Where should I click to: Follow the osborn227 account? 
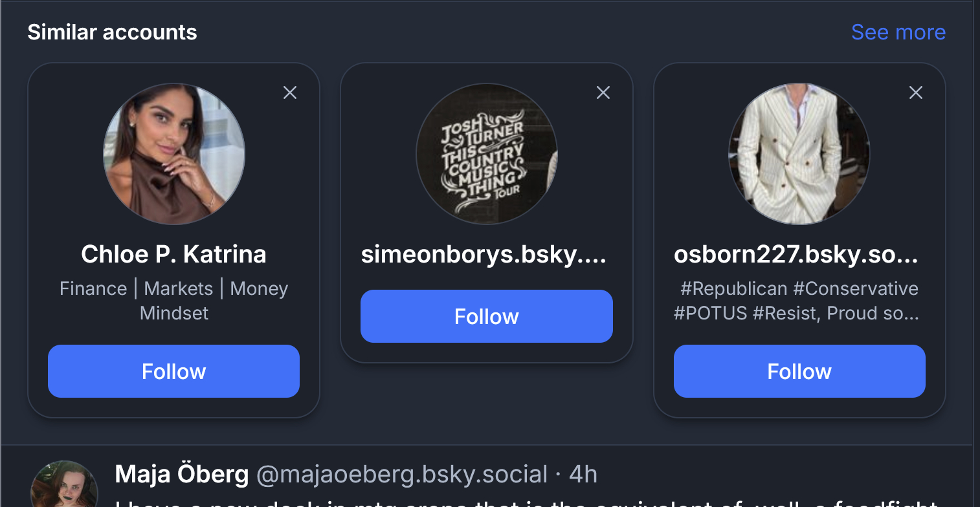pyautogui.click(x=799, y=371)
